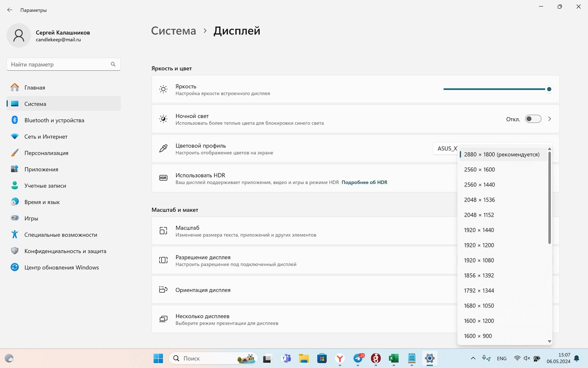588x368 pixels.
Task: Open Игры section
Action: (64, 218)
